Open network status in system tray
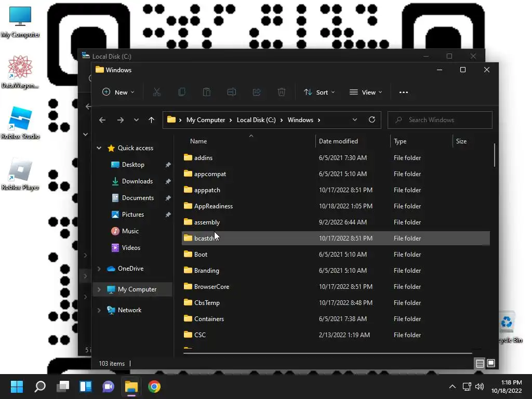This screenshot has width=532, height=399. 467,387
